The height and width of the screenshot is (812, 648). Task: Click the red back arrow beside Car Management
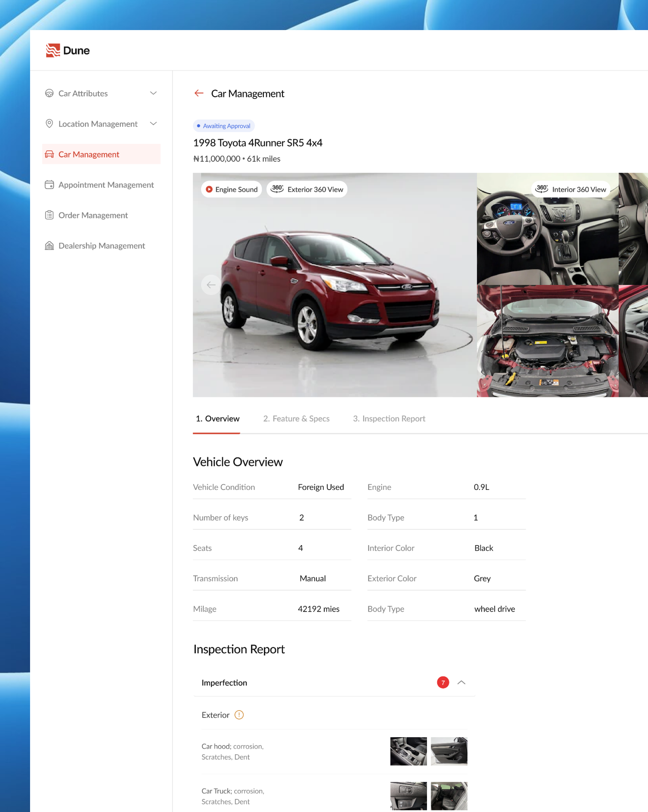tap(199, 93)
